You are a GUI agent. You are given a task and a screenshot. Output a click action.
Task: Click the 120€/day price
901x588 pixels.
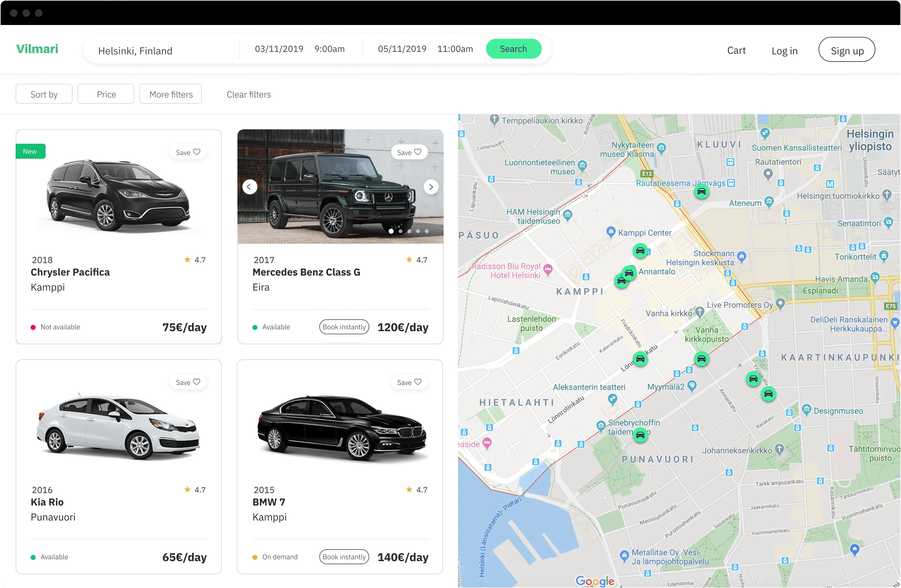403,327
